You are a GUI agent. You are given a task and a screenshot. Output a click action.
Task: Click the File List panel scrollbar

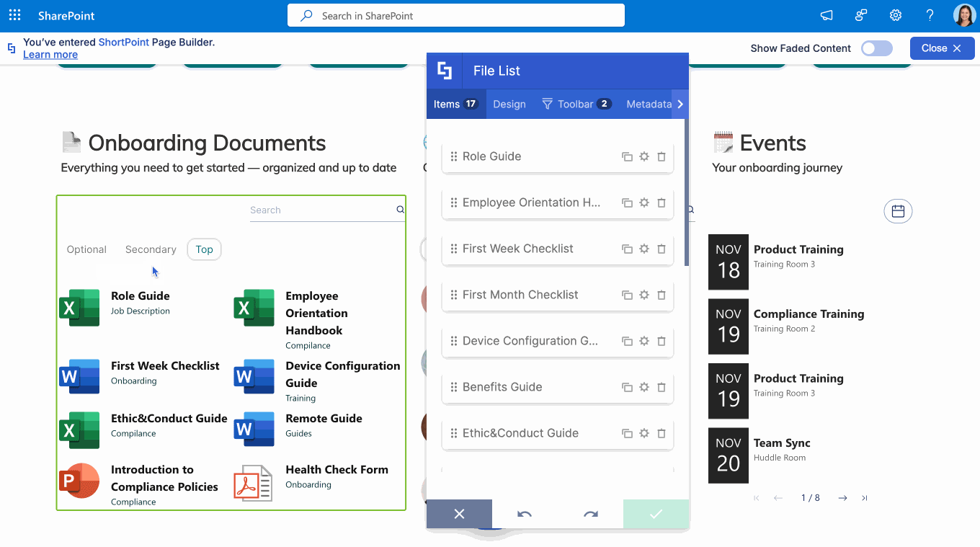[x=686, y=193]
